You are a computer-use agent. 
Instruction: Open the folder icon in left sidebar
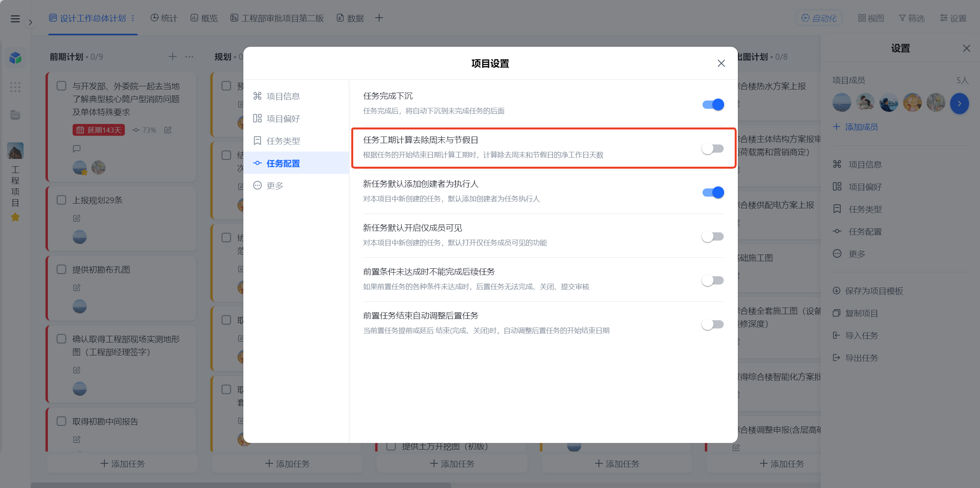[x=15, y=115]
